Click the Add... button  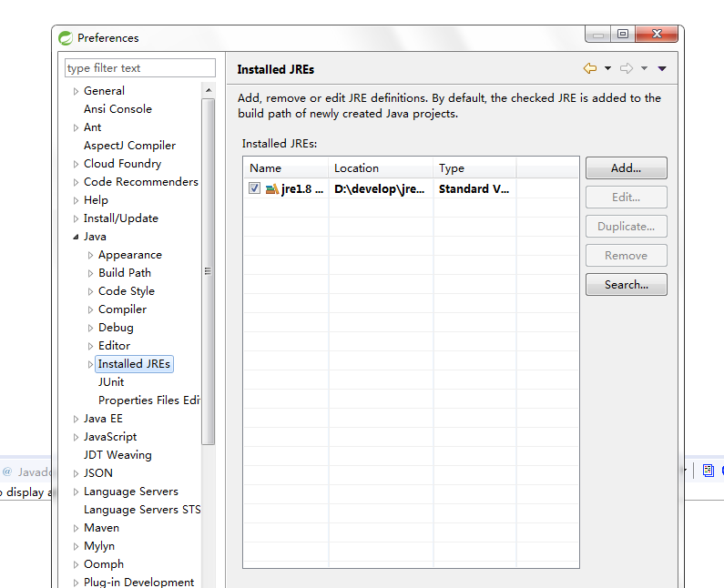coord(627,168)
